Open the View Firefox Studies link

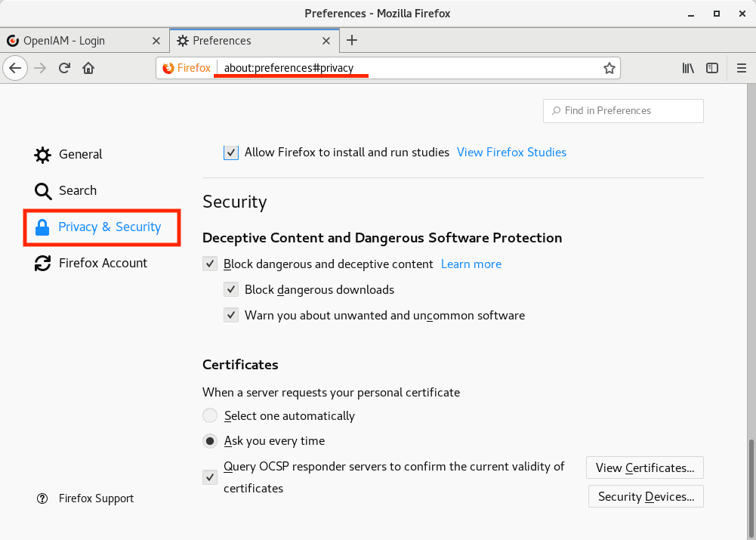511,153
